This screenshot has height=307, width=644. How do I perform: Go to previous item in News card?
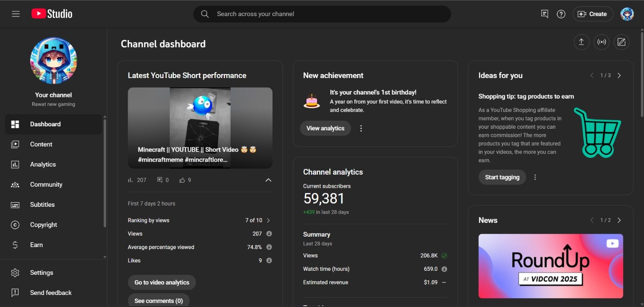pyautogui.click(x=592, y=220)
